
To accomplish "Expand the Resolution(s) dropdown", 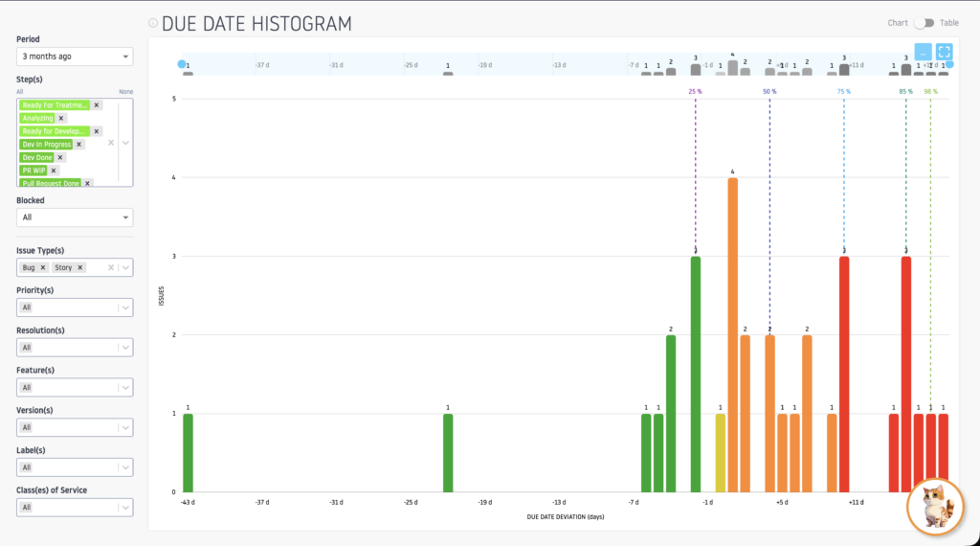I will [x=75, y=348].
